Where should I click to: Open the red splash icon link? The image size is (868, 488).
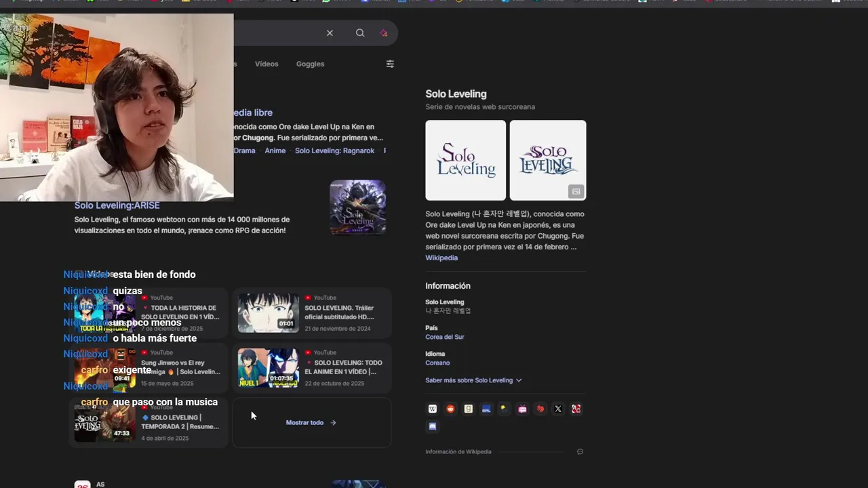point(540,409)
